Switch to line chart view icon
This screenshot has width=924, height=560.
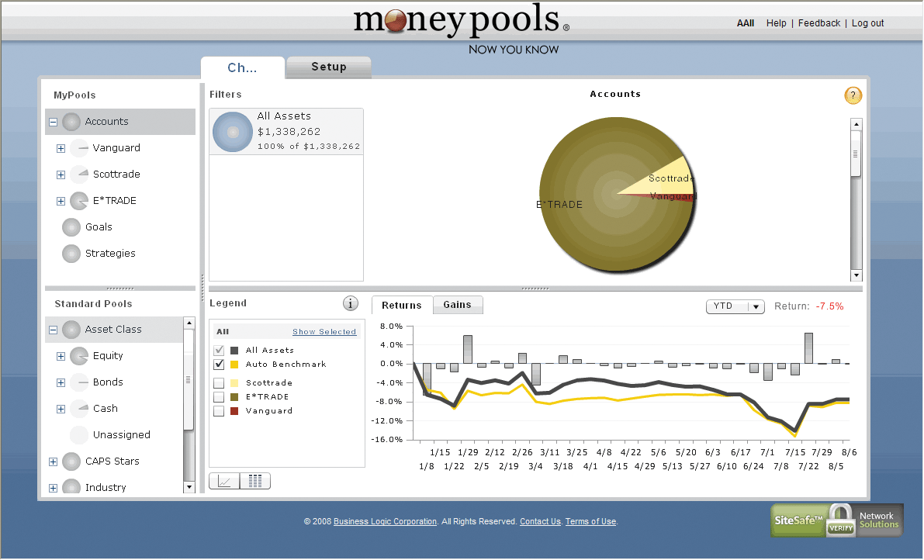pyautogui.click(x=224, y=482)
